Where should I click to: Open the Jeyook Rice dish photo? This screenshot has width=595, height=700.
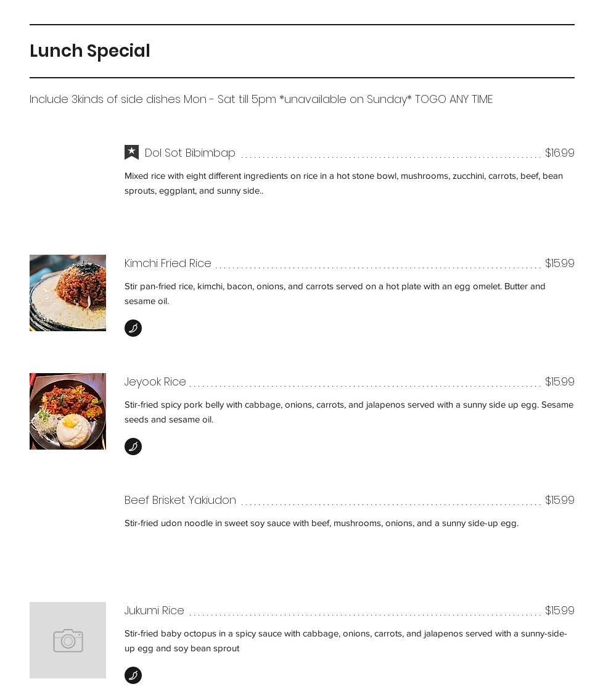tap(68, 411)
